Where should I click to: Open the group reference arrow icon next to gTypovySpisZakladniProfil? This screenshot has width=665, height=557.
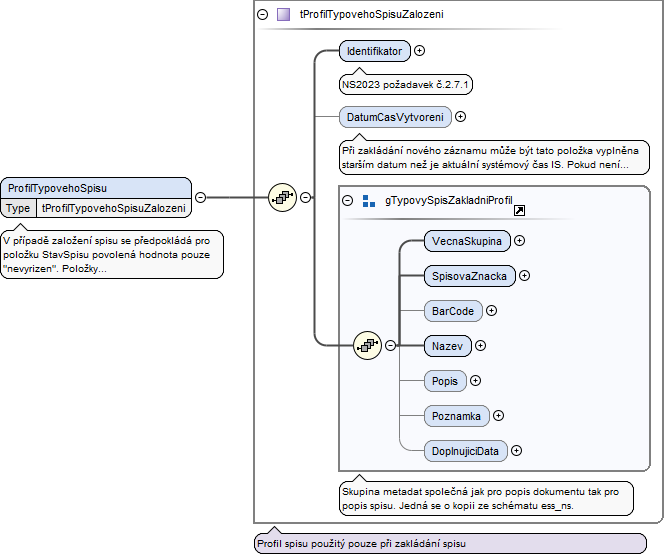tap(520, 210)
